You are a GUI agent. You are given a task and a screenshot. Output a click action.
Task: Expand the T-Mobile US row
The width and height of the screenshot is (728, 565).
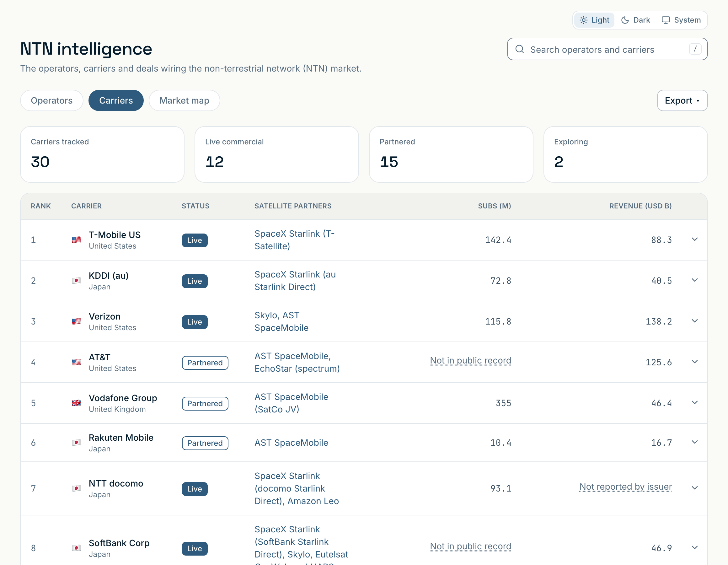[x=695, y=239]
